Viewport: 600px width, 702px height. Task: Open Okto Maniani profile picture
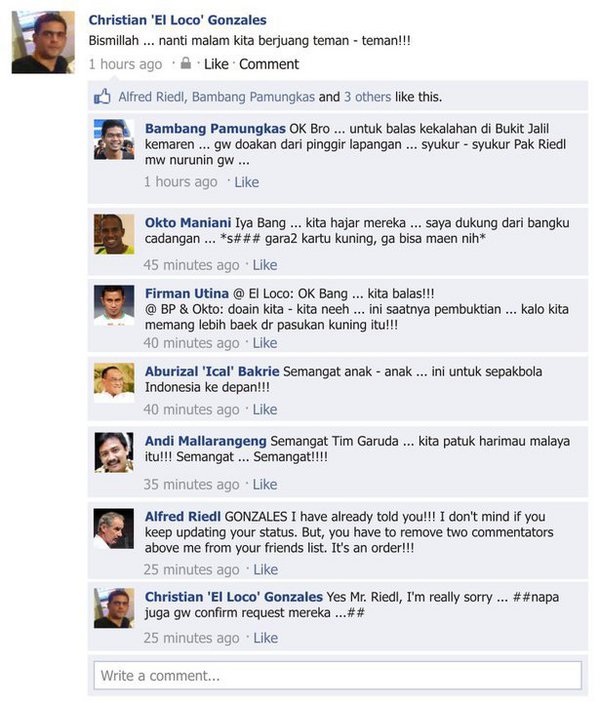[114, 234]
